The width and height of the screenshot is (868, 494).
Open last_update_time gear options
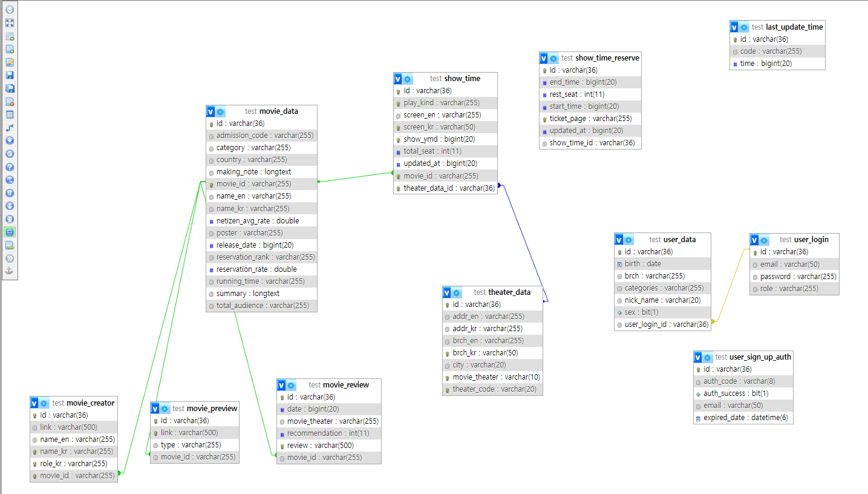744,27
